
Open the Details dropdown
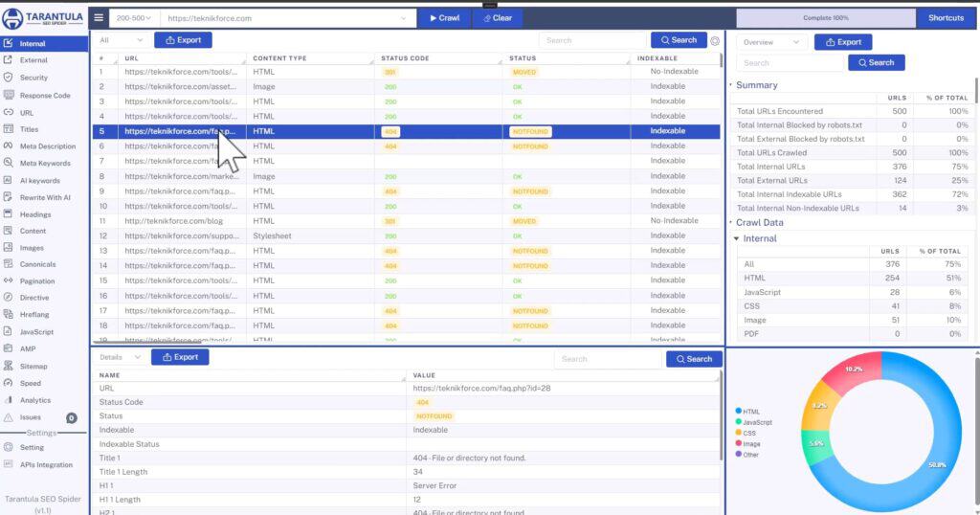pyautogui.click(x=120, y=357)
